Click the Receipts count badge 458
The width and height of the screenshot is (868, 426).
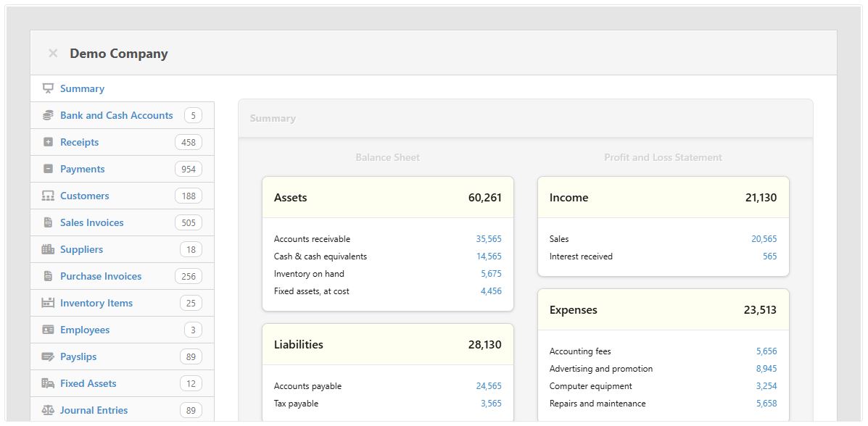tap(189, 142)
